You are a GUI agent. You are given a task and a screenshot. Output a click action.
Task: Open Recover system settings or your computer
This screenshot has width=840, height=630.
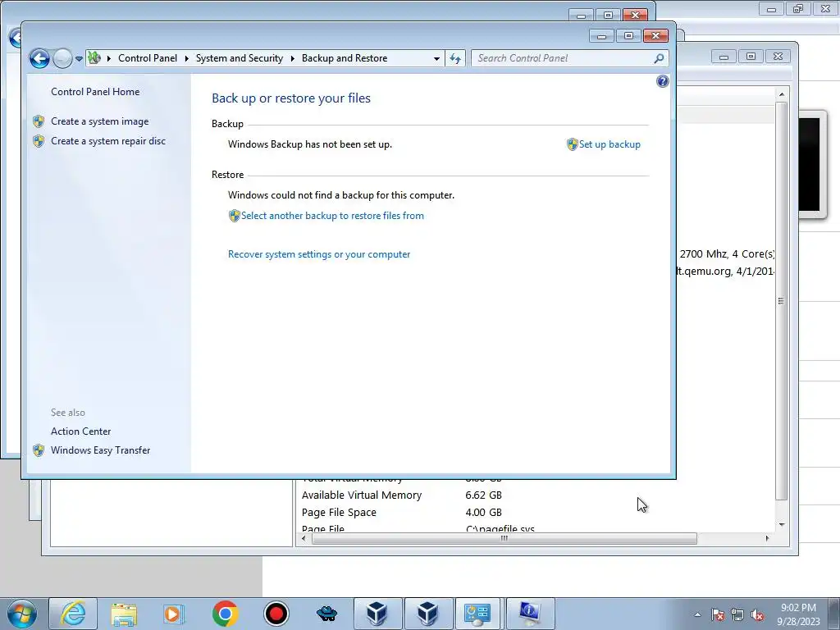tap(319, 254)
